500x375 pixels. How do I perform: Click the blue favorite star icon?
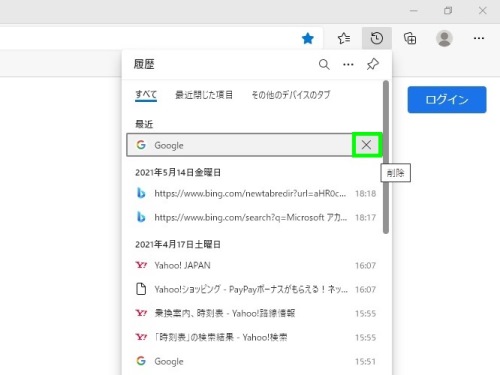(308, 39)
